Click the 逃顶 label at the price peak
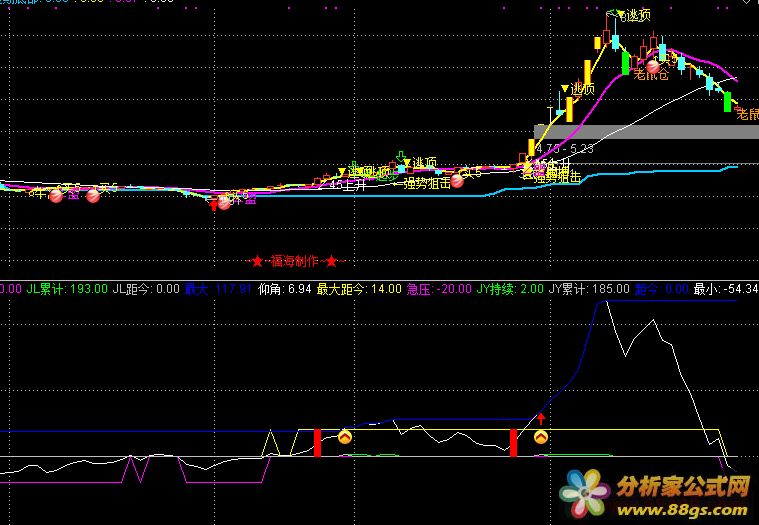 [x=638, y=16]
